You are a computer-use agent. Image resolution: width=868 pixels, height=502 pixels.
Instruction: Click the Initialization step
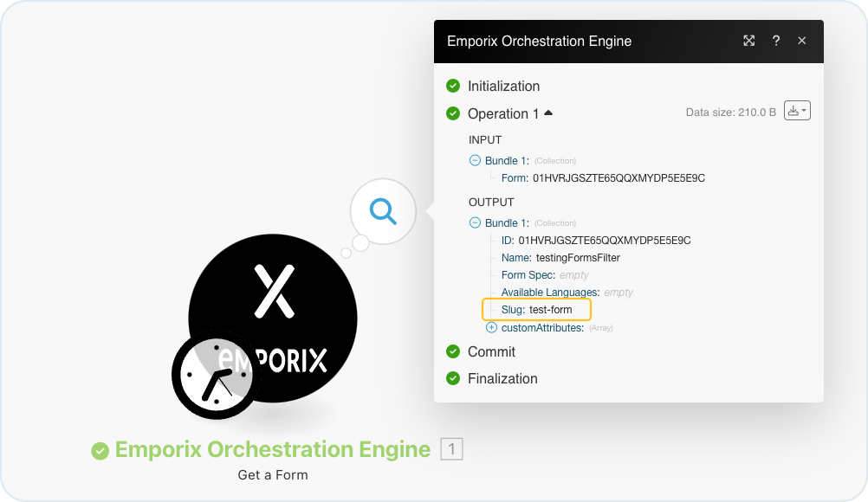click(504, 86)
